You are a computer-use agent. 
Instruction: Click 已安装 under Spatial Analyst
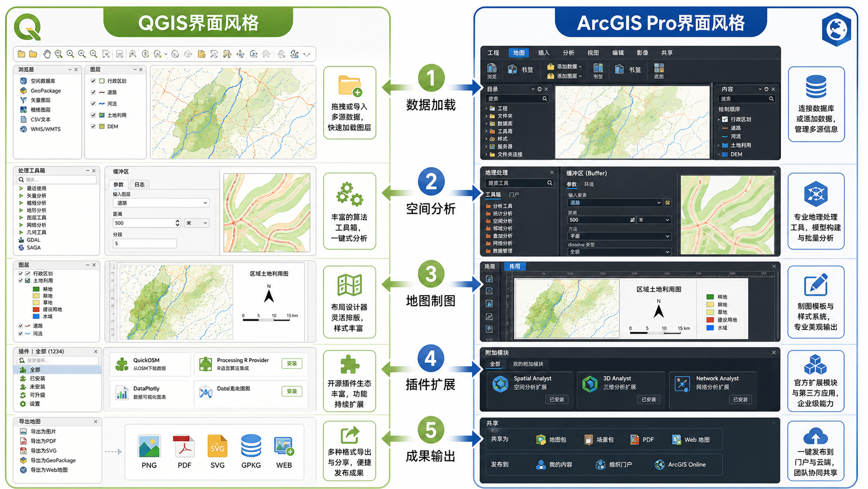[557, 400]
